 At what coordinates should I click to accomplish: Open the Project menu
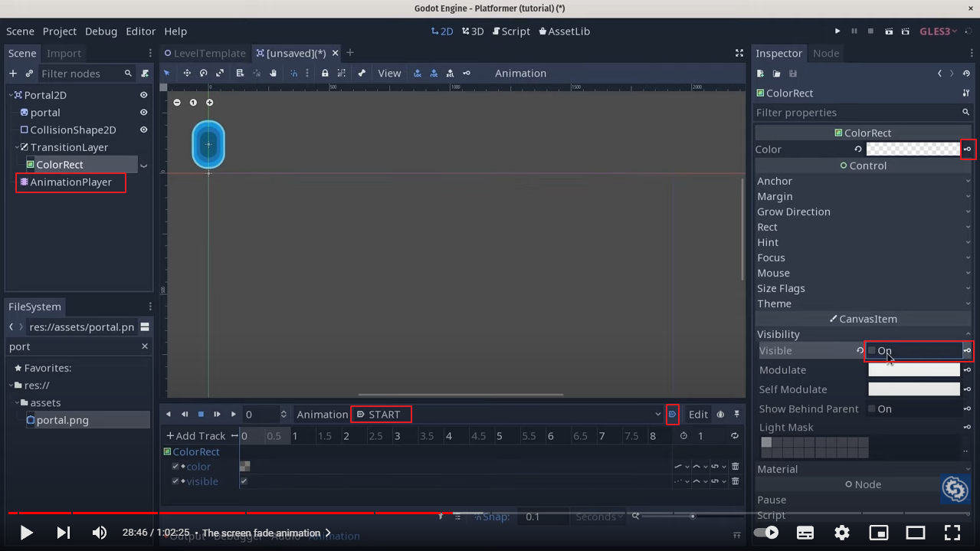(60, 31)
